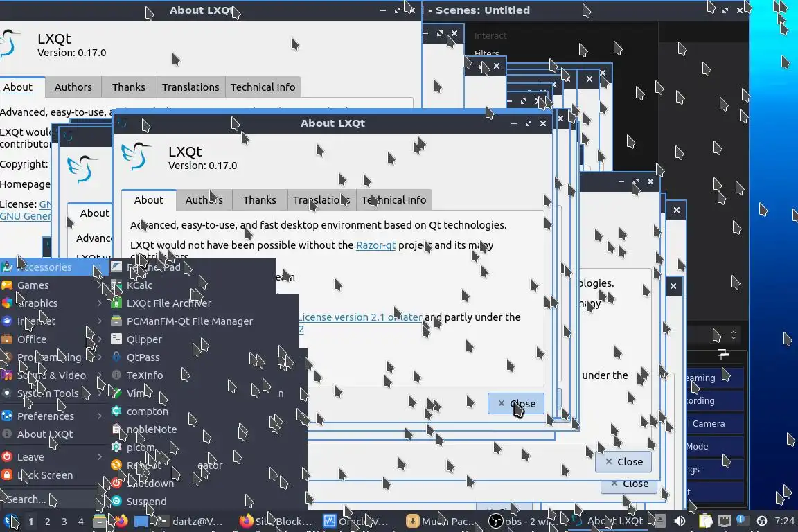This screenshot has height=532, width=798.
Task: Click the Start Streaming button in OBS
Action: (x=716, y=378)
